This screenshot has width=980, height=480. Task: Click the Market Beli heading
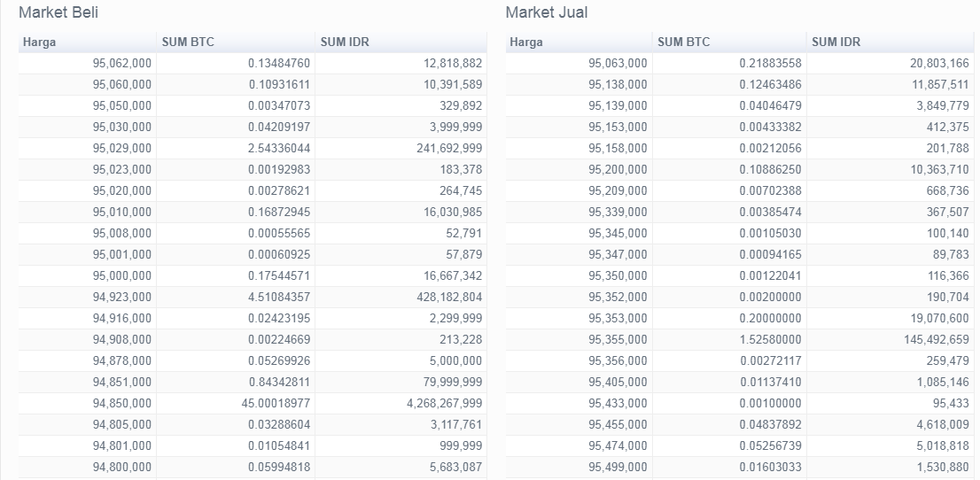[x=58, y=12]
